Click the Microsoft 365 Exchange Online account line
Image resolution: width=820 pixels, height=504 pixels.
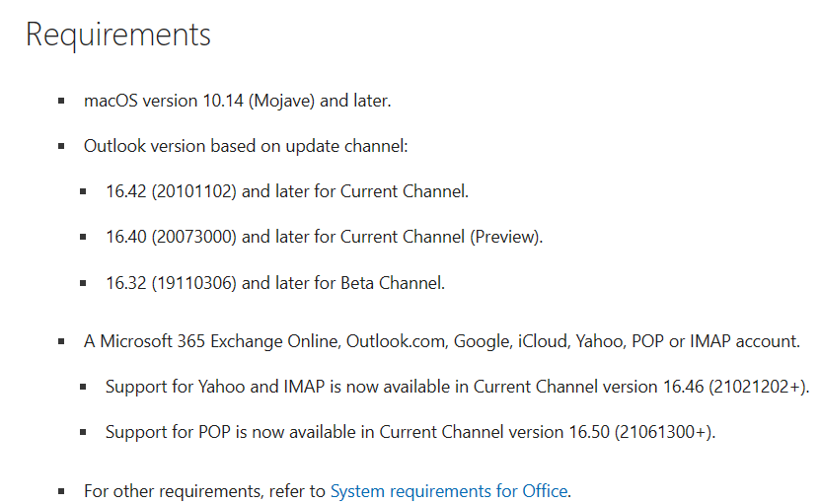[x=442, y=341]
